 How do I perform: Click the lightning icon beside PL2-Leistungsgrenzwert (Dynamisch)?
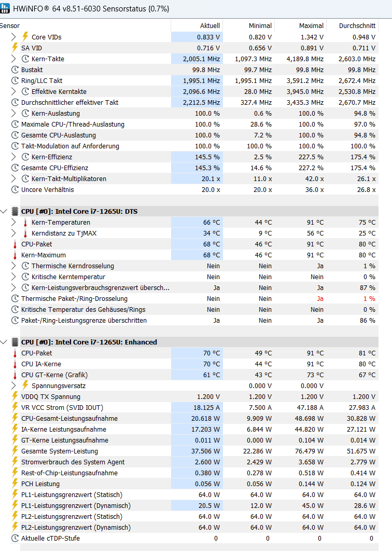click(x=15, y=527)
